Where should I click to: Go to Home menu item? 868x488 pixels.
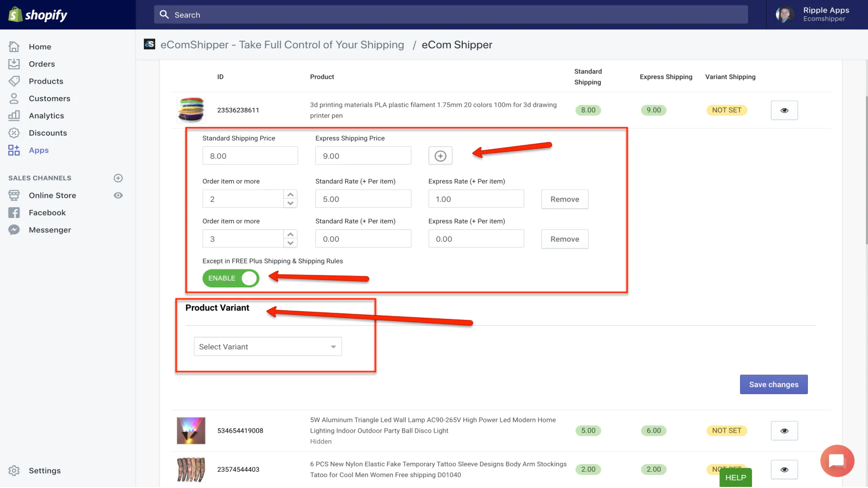pyautogui.click(x=40, y=47)
